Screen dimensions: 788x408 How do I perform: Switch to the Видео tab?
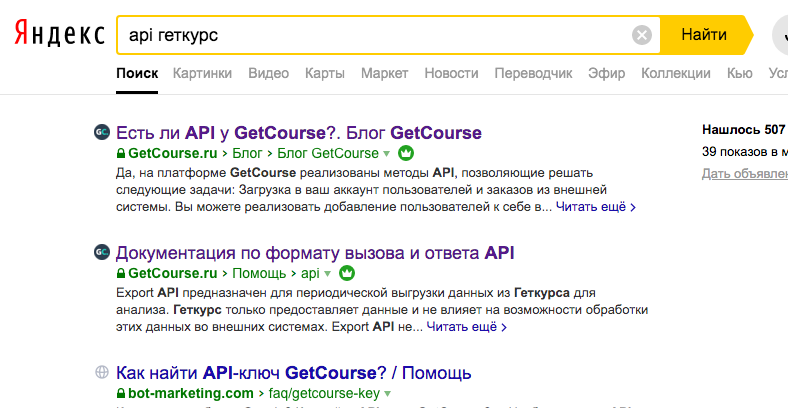click(269, 73)
